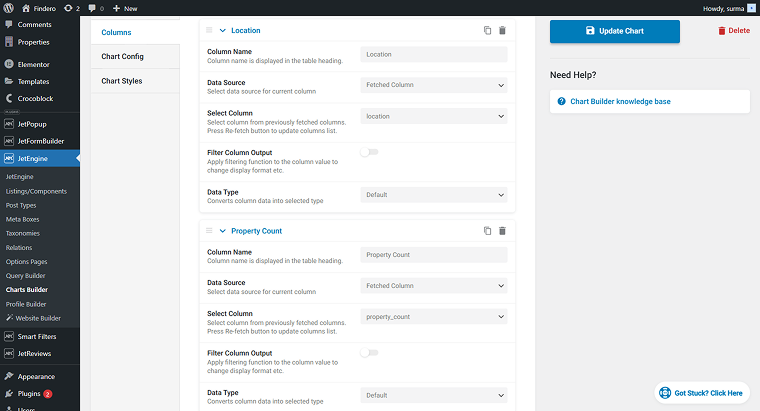Switch to the Chart Config tab
The image size is (760, 411).
click(135, 57)
